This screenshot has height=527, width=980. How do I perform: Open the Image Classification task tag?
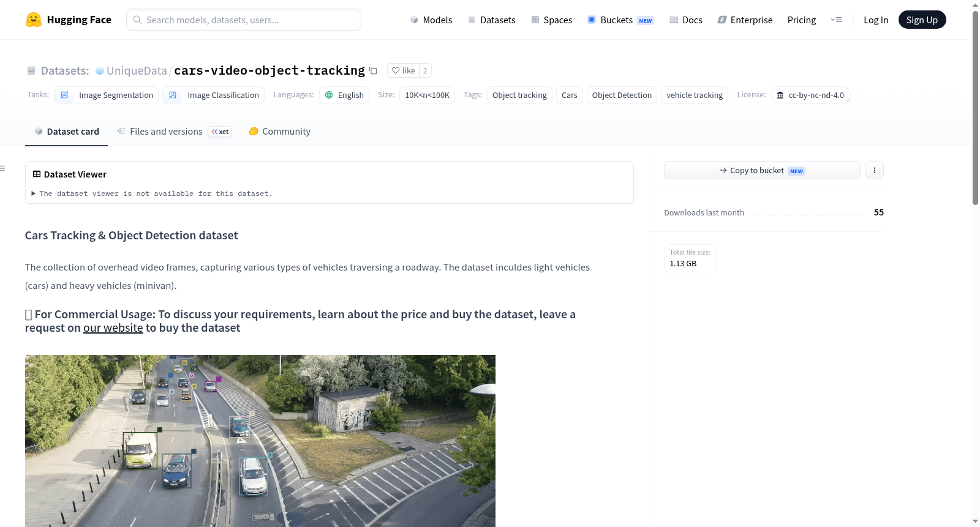[214, 95]
